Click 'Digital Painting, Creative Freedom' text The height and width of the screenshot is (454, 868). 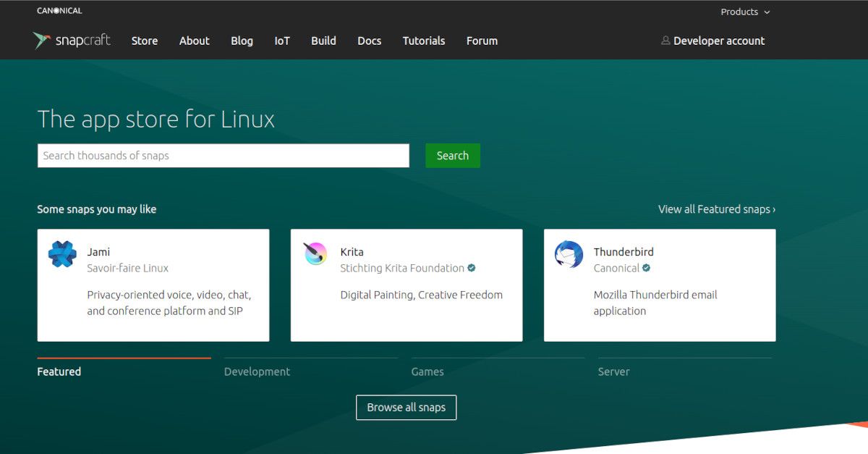tap(422, 295)
